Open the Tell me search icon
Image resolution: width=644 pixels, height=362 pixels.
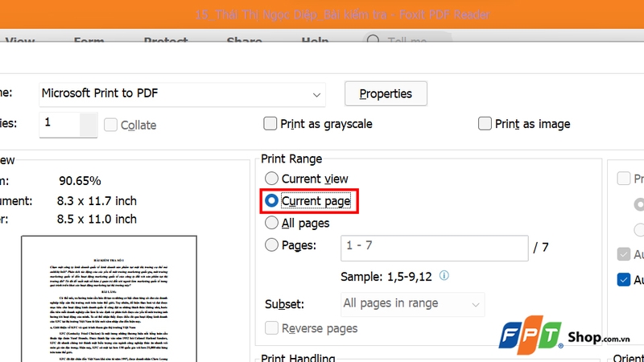point(373,40)
